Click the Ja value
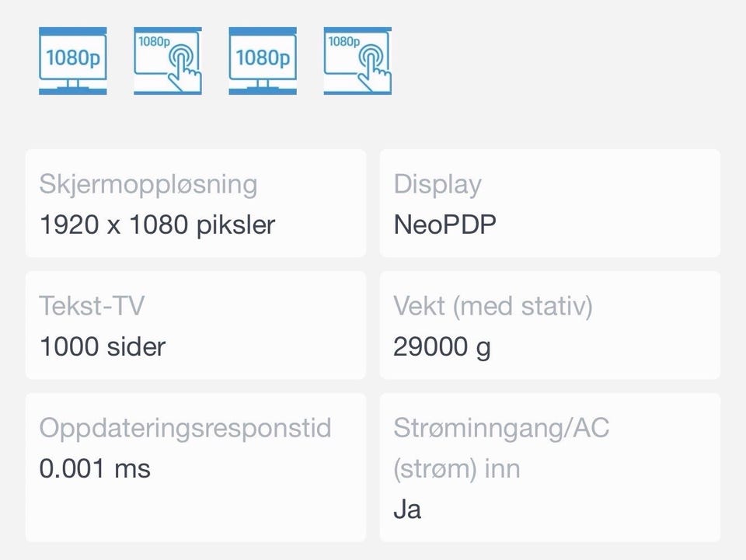 pos(407,510)
